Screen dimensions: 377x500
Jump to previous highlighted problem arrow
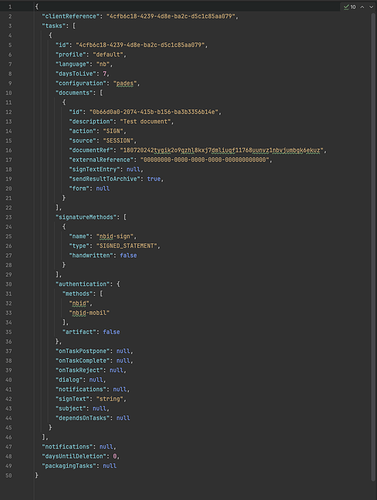tap(362, 7)
